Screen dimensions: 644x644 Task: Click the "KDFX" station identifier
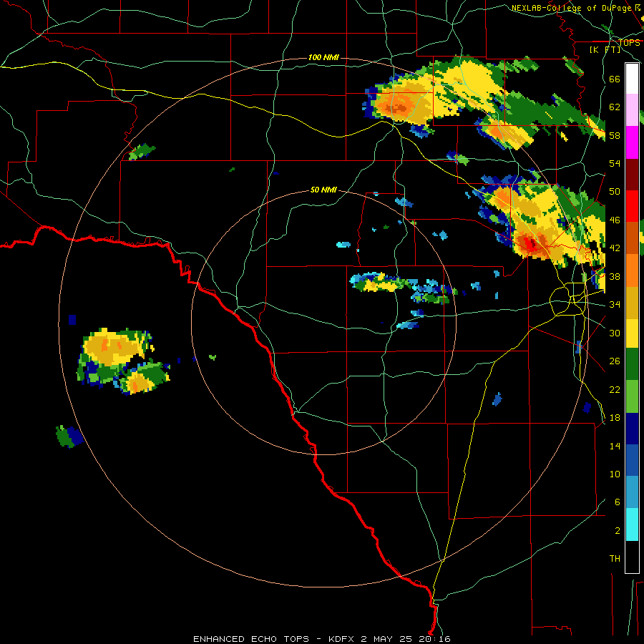coord(343,639)
